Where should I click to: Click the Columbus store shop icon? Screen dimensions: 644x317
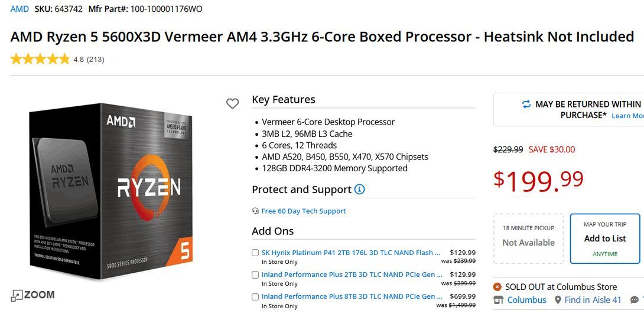(498, 300)
